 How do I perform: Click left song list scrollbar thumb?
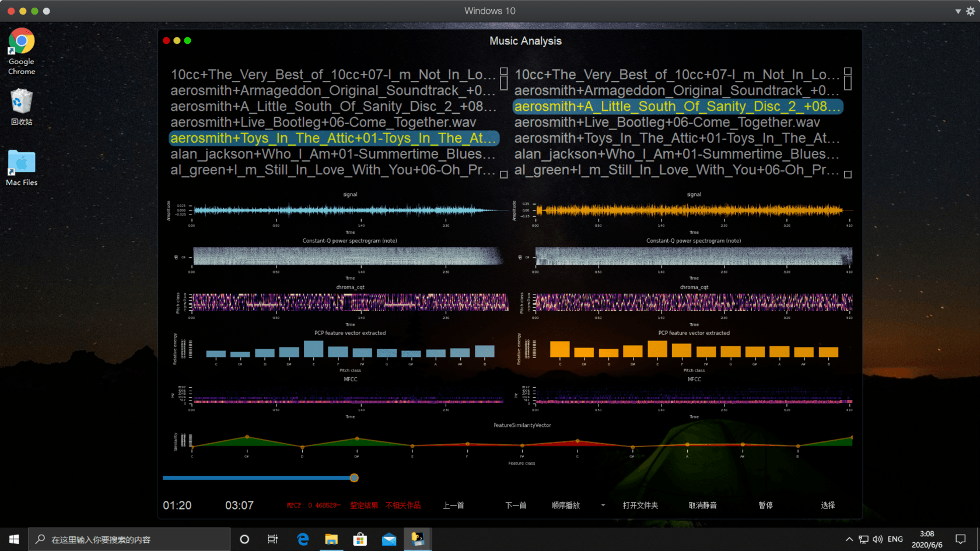[504, 83]
